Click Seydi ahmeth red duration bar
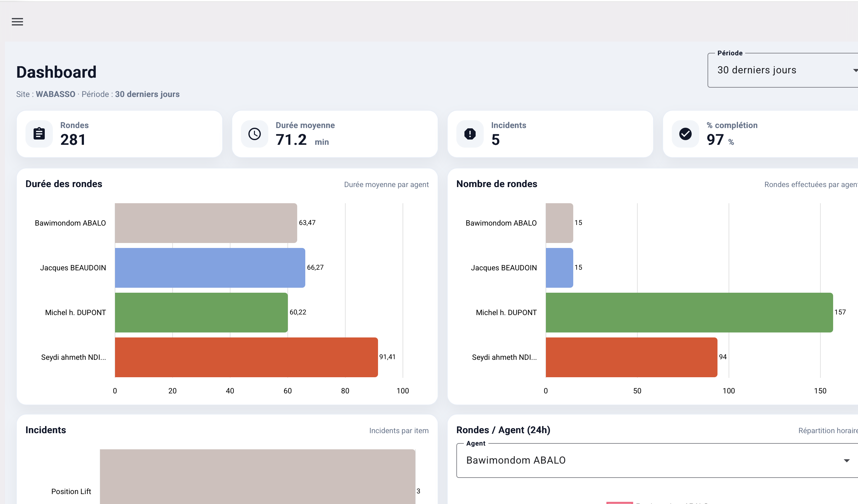858x504 pixels. click(246, 357)
